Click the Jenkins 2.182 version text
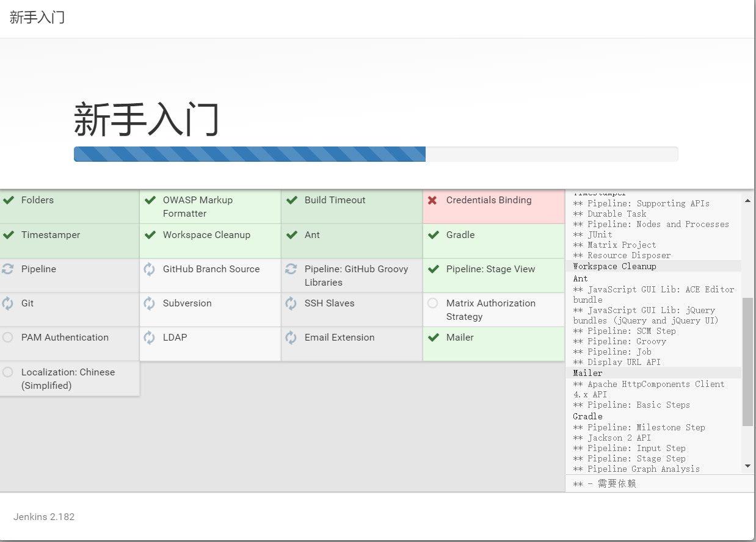Image resolution: width=756 pixels, height=542 pixels. [x=44, y=516]
